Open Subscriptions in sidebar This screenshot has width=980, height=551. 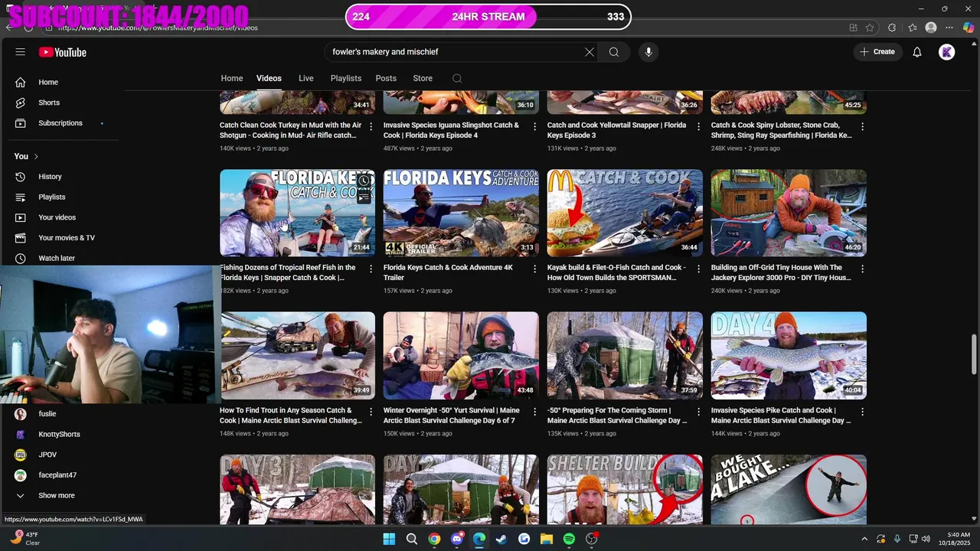click(x=60, y=123)
